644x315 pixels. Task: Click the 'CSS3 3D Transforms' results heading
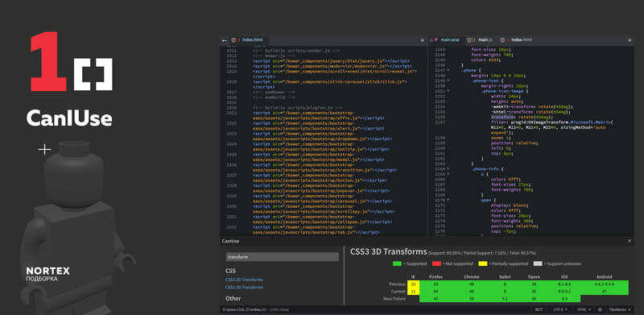coord(388,251)
